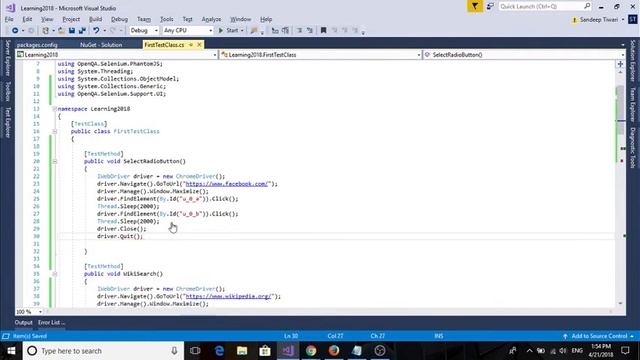Open the Solution Explorer side panel
The width and height of the screenshot is (640, 360).
(x=633, y=60)
